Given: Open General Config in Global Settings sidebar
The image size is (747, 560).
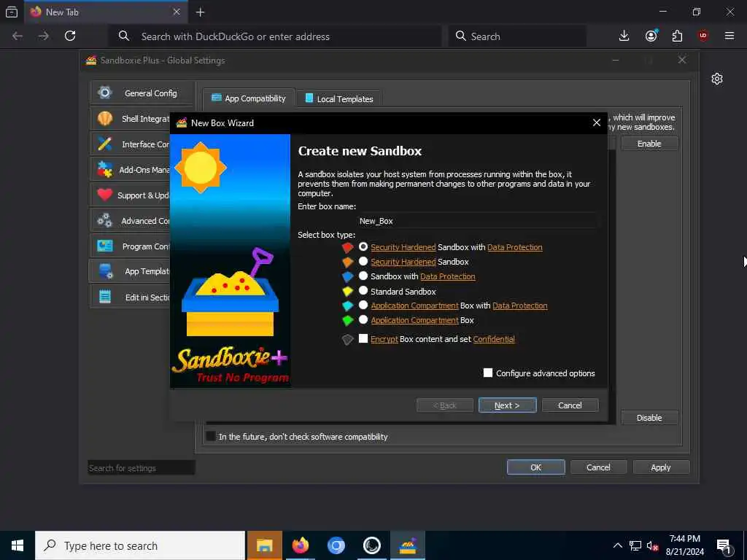Looking at the screenshot, I should tap(142, 93).
